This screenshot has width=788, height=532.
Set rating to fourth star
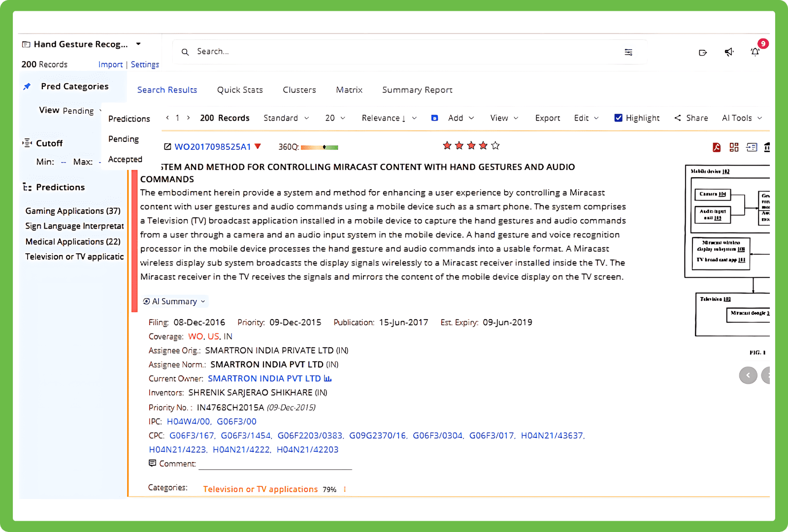click(x=483, y=145)
